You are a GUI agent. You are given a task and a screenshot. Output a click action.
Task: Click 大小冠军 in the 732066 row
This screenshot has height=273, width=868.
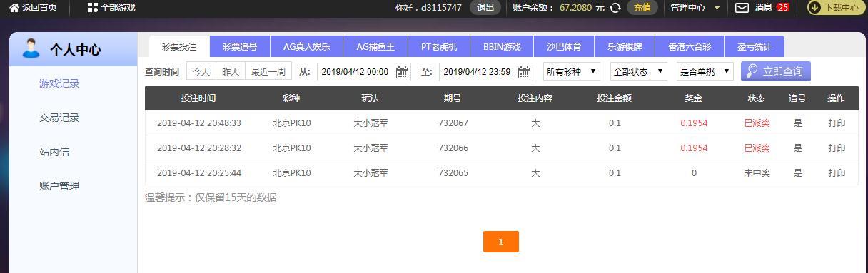point(371,148)
